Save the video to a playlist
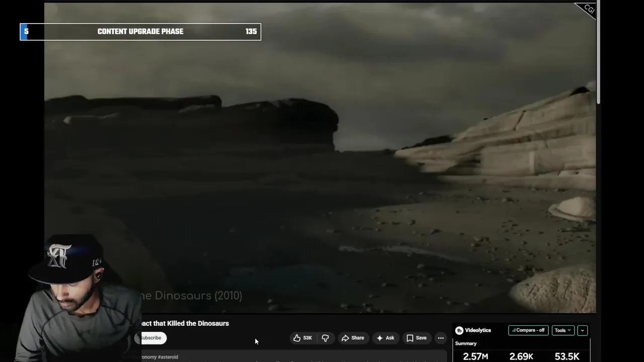 416,338
